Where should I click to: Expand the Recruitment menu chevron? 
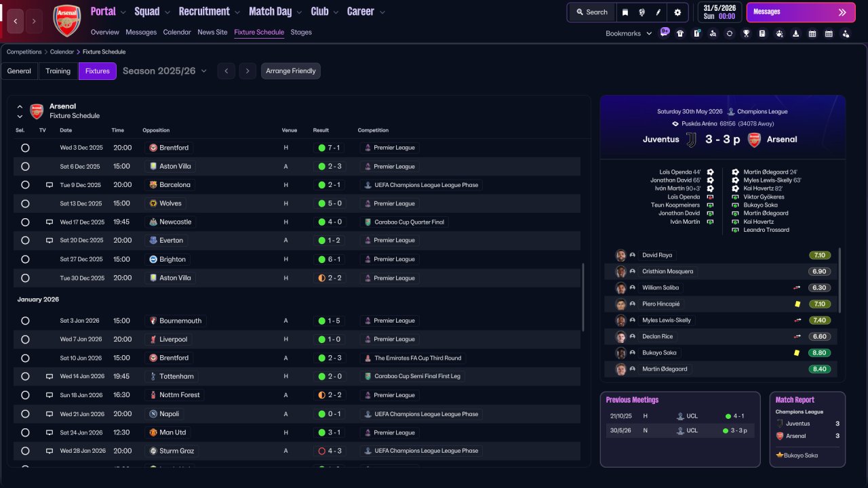[x=237, y=12]
